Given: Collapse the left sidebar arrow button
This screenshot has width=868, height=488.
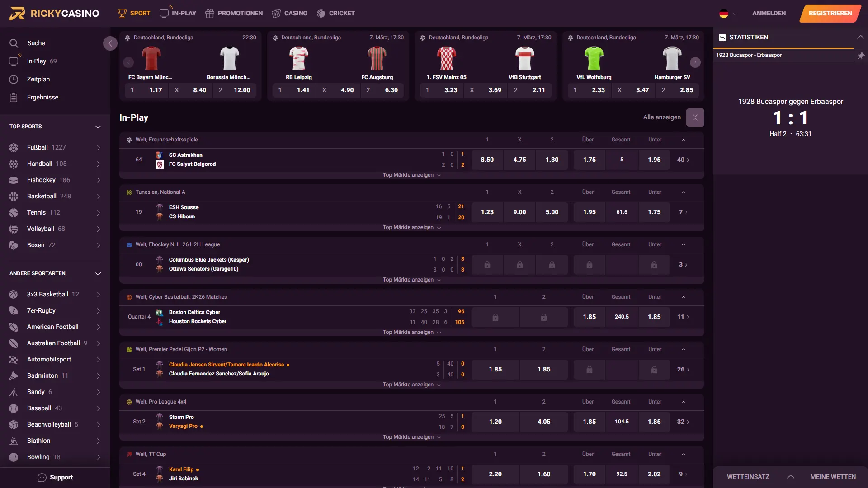Looking at the screenshot, I should point(110,43).
